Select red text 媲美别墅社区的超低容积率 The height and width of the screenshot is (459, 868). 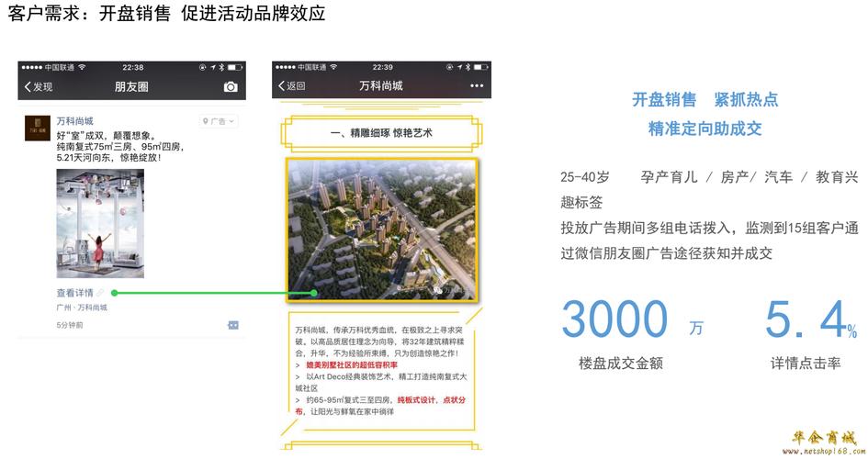[x=352, y=365]
